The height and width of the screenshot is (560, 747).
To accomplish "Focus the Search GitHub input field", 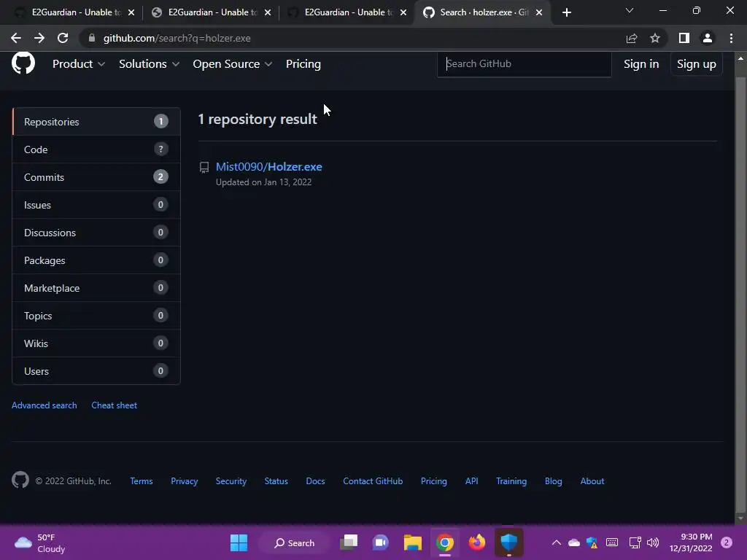I will (524, 64).
